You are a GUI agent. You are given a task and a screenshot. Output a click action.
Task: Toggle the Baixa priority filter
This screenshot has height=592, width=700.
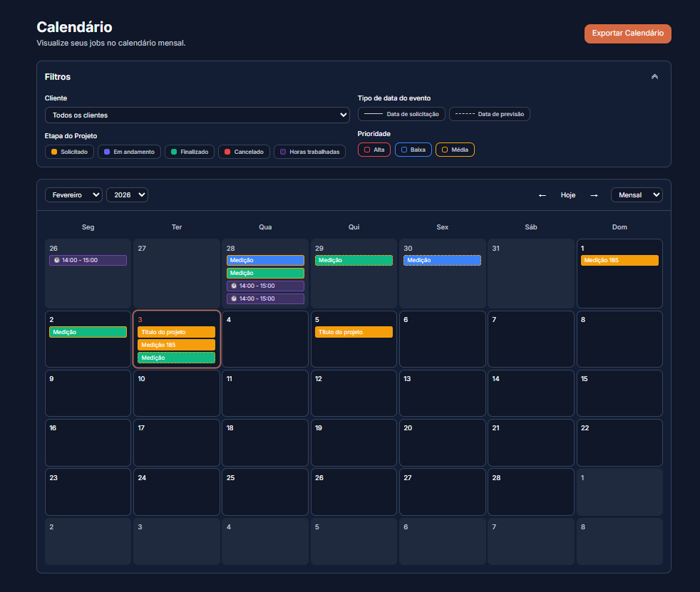tap(413, 150)
